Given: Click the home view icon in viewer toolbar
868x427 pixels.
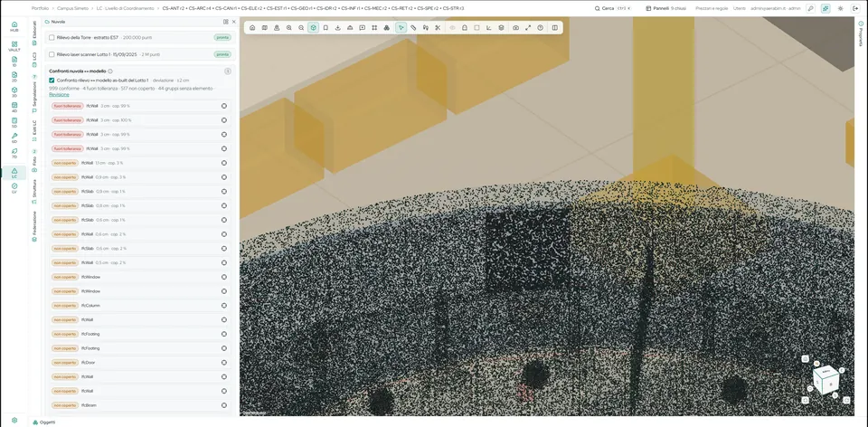Looking at the screenshot, I should 252,28.
